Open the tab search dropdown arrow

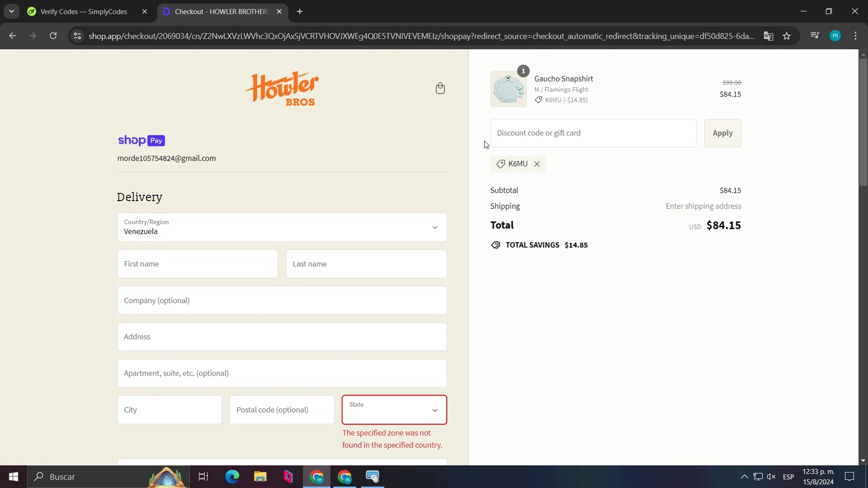tap(12, 12)
